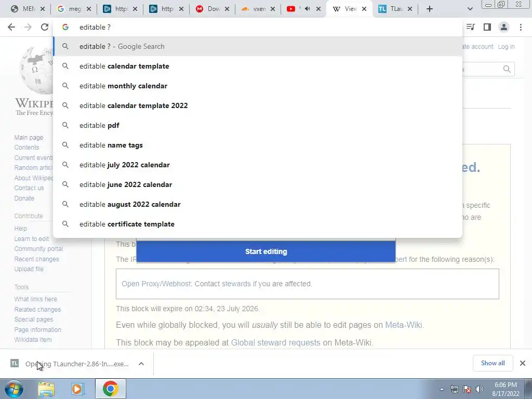Close the TLauncher tab
The image size is (532, 399).
(409, 9)
